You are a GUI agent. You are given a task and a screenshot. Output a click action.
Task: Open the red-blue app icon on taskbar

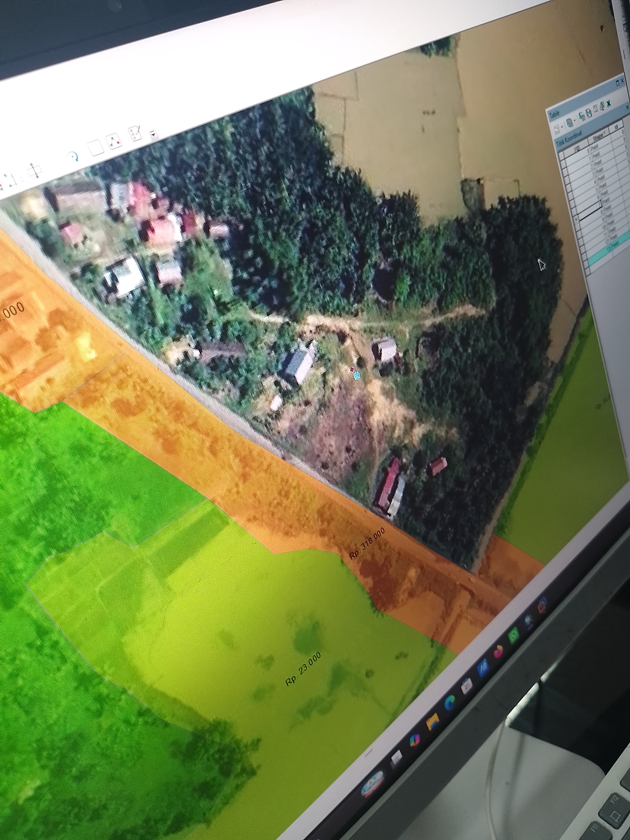coord(542,605)
